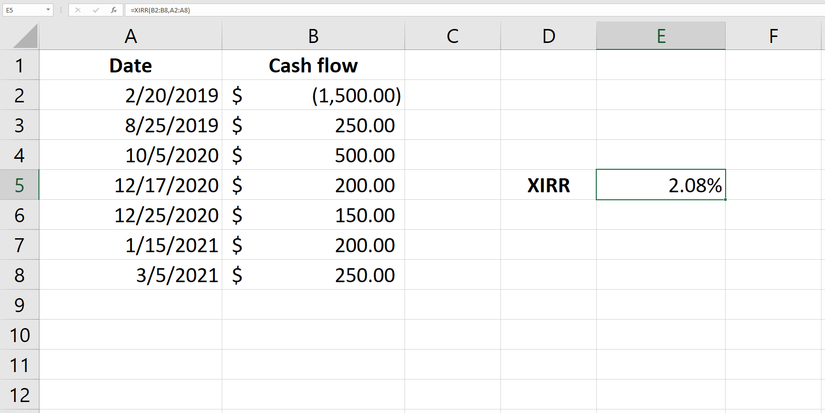Select column D header
Screen dimensions: 825x413
coord(548,36)
